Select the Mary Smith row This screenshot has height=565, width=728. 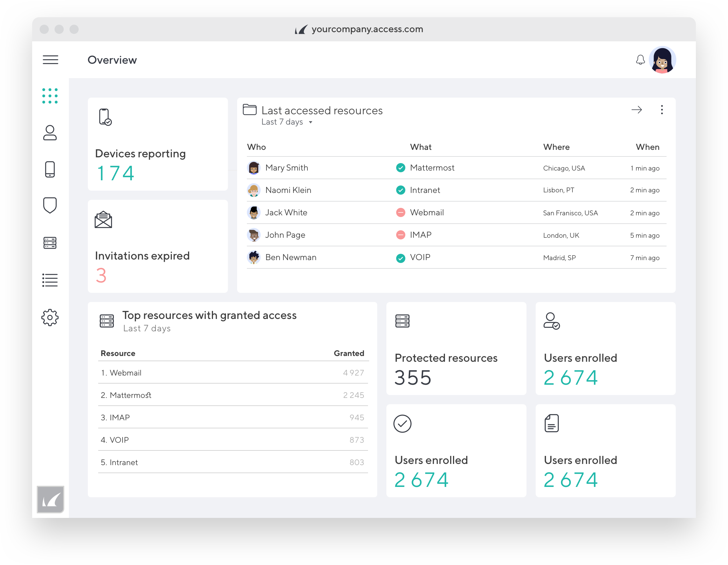click(x=287, y=168)
